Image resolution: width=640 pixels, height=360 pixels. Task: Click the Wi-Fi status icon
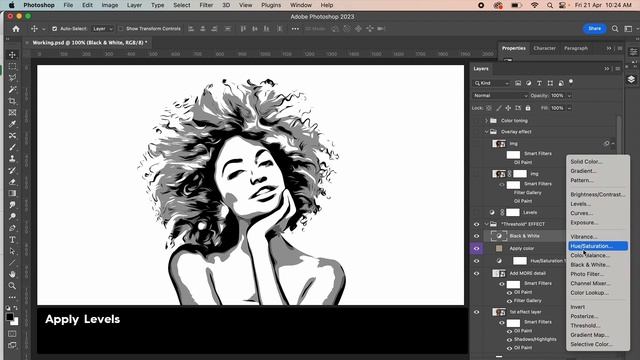[535, 5]
